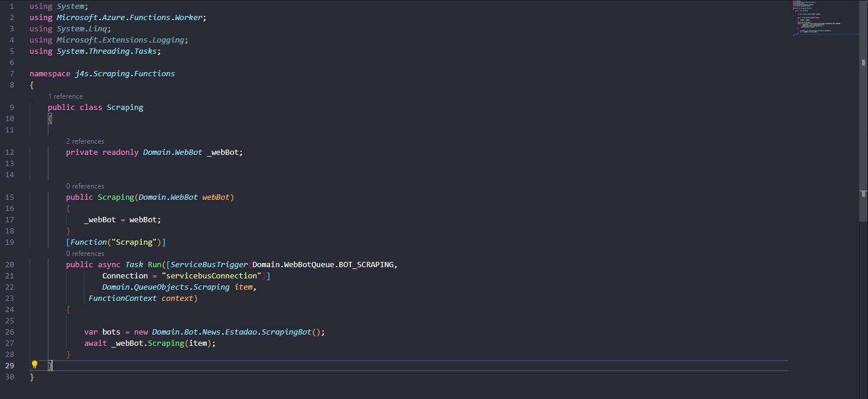The height and width of the screenshot is (399, 868).
Task: Click the change indicator in the right gutter
Action: [863, 193]
